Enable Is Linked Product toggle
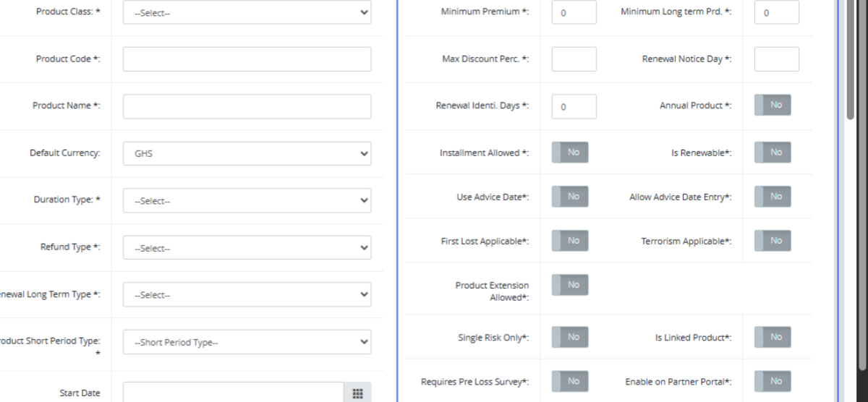Screen dimensions: 868x402 [773, 337]
